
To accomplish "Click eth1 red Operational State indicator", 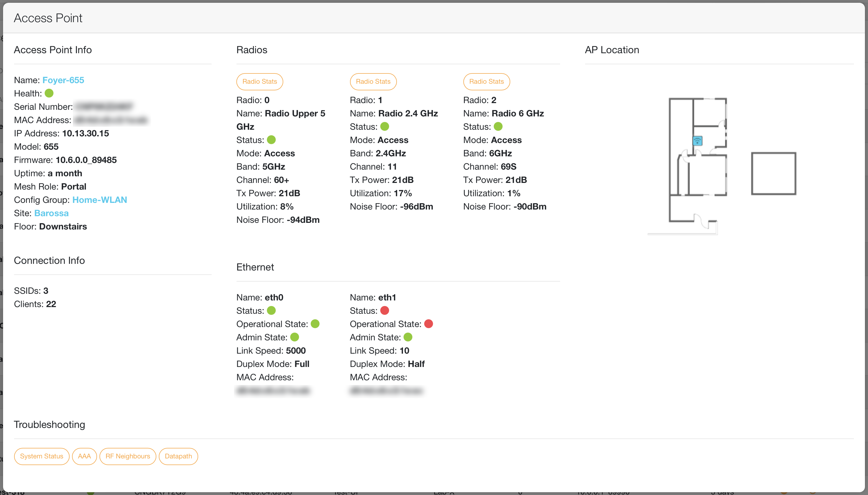I will click(429, 324).
